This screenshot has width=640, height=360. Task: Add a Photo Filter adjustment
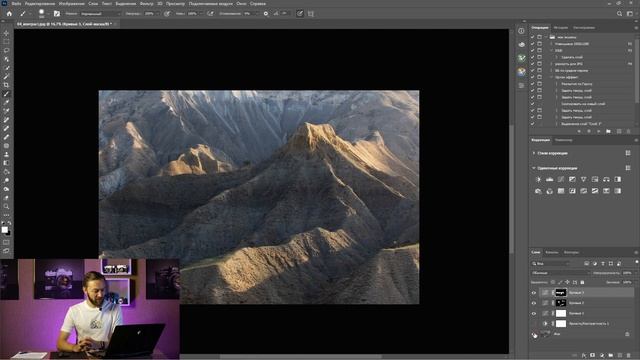click(x=538, y=191)
